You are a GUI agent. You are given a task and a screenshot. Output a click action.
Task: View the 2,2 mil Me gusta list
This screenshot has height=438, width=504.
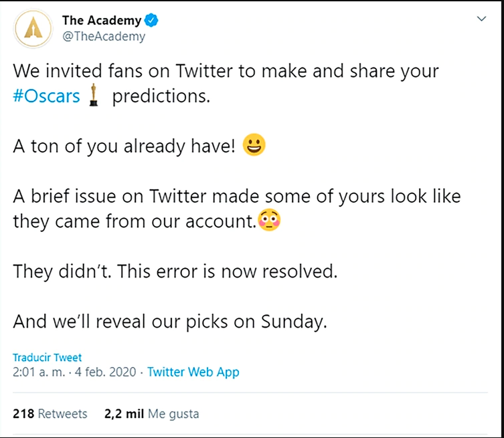(152, 414)
